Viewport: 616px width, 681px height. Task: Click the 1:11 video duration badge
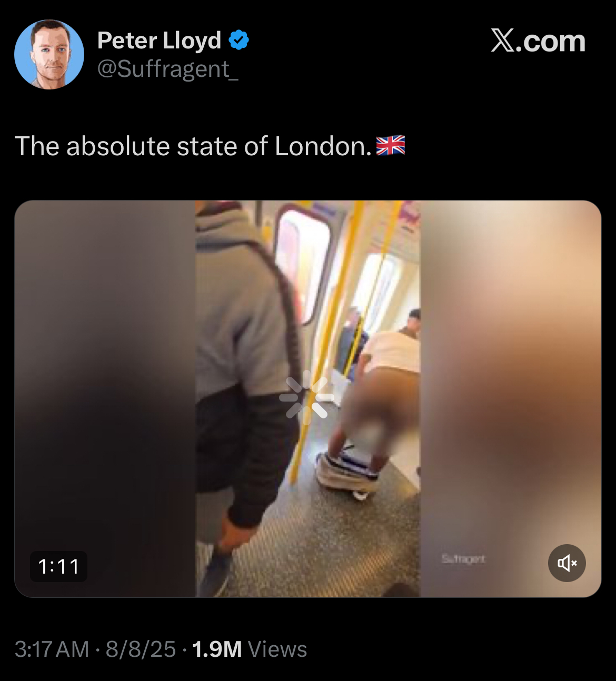point(58,567)
